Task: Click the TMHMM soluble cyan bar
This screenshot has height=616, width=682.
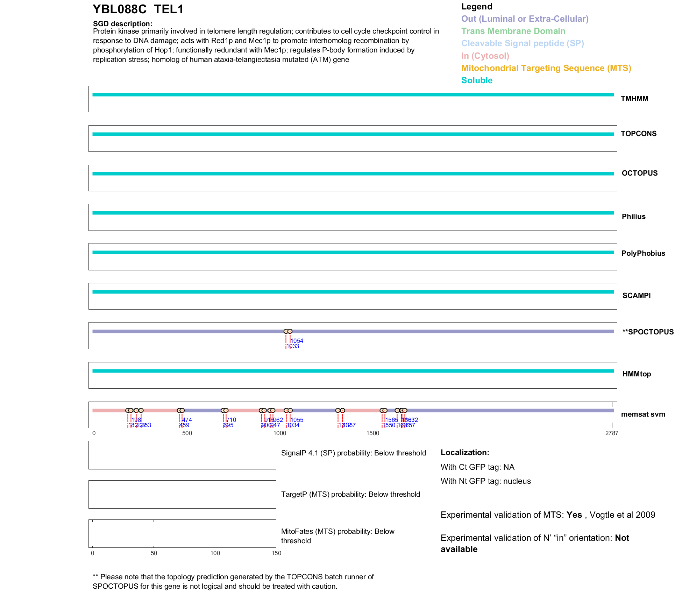Action: [x=353, y=94]
